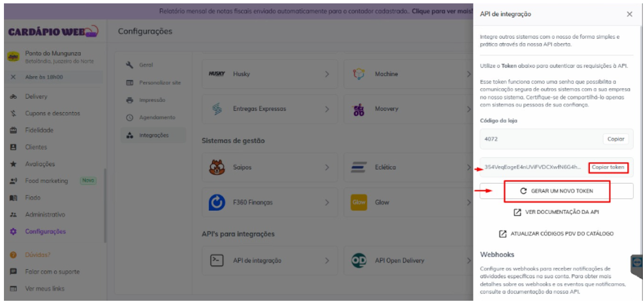Copy the store code with Copiar

click(x=616, y=139)
